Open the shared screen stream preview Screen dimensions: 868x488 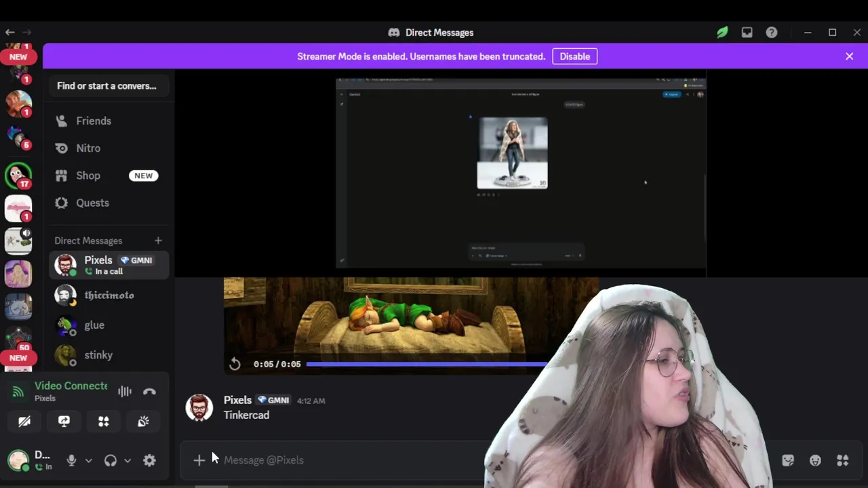click(x=521, y=173)
